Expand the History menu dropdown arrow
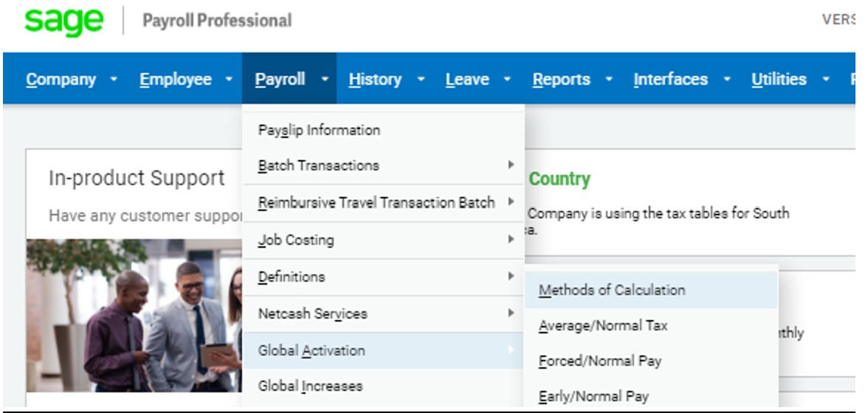 pyautogui.click(x=420, y=79)
